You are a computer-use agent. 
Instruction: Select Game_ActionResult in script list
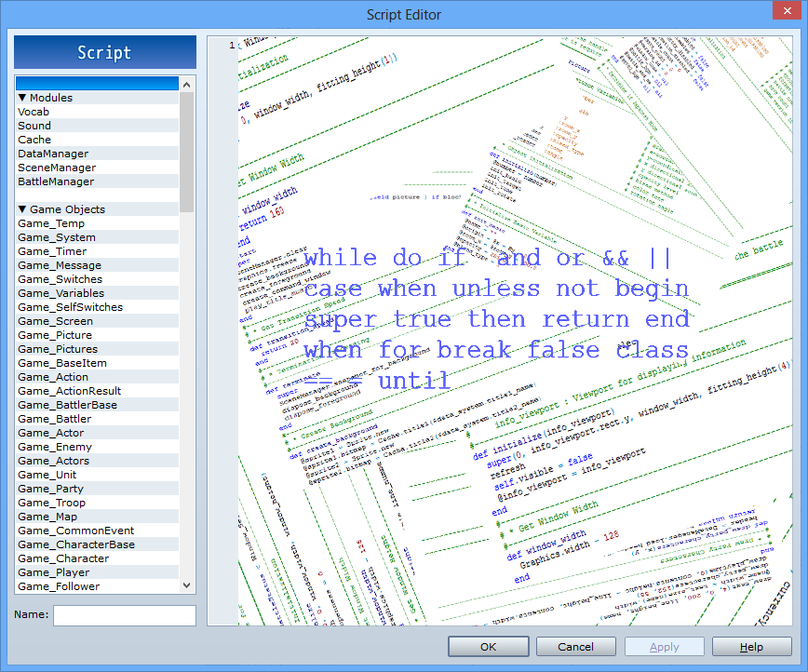[98, 391]
